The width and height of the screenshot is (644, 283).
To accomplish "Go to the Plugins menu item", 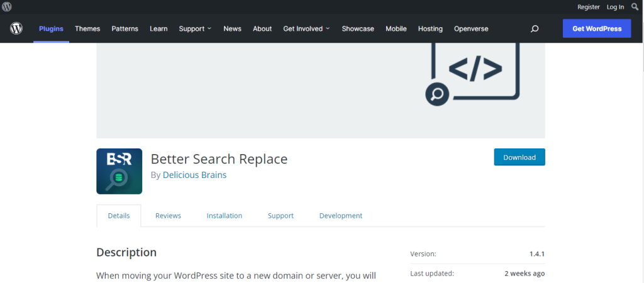I will point(51,29).
